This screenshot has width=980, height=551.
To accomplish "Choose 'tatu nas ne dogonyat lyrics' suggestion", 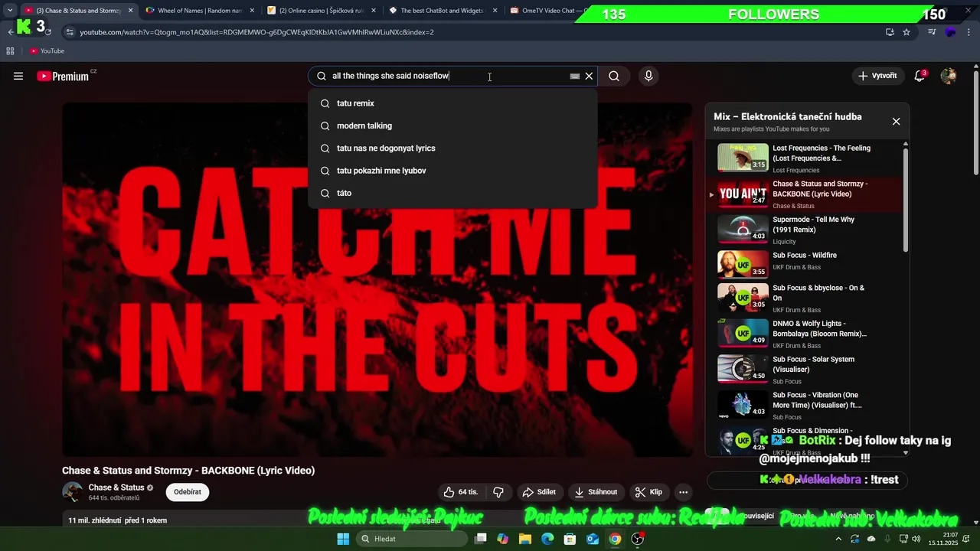I will pyautogui.click(x=452, y=148).
